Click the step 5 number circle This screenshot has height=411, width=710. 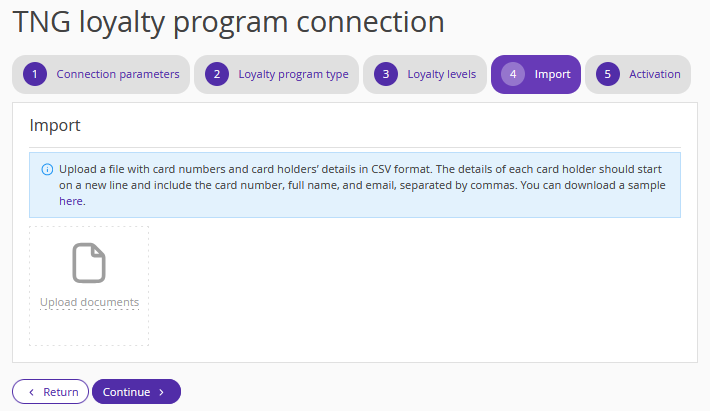click(607, 74)
